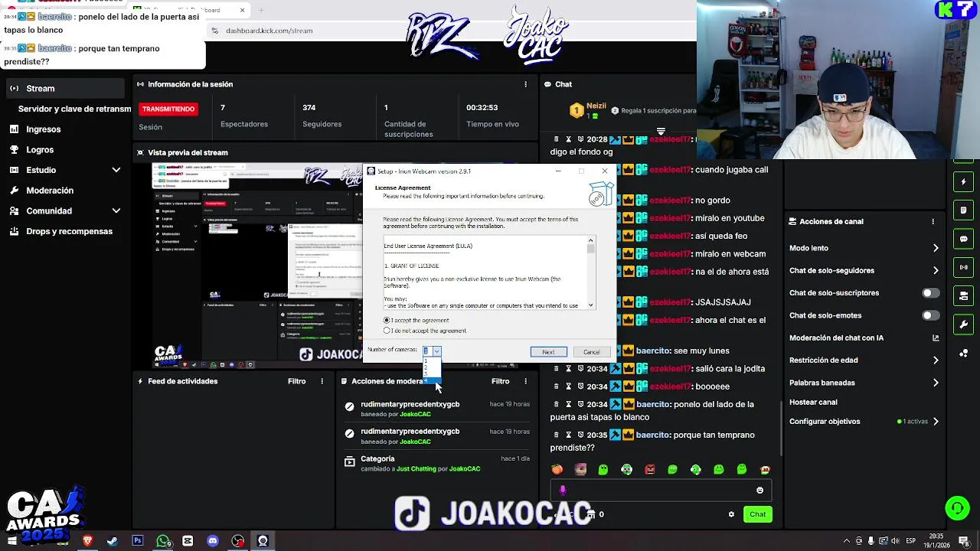This screenshot has width=980, height=551.
Task: Click the system tray volume icon
Action: [x=895, y=540]
